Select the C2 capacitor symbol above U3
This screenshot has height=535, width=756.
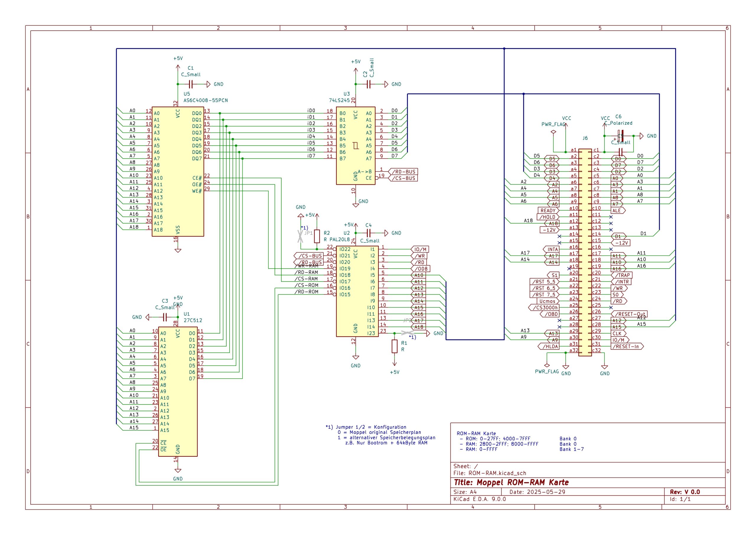point(369,84)
